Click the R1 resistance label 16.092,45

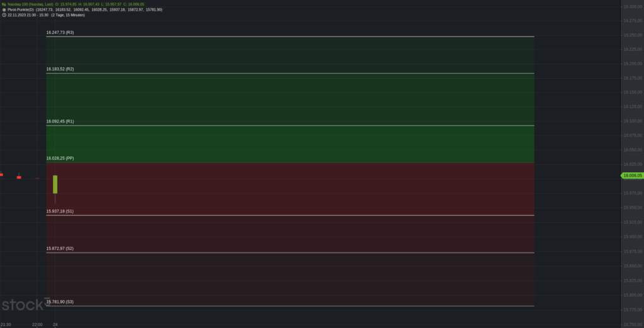(60, 121)
